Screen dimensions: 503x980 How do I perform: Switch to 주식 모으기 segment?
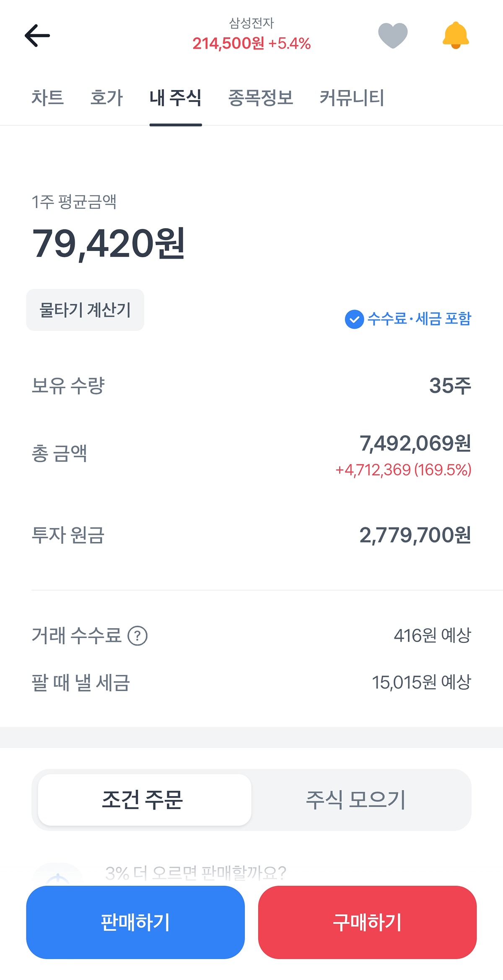pos(356,799)
